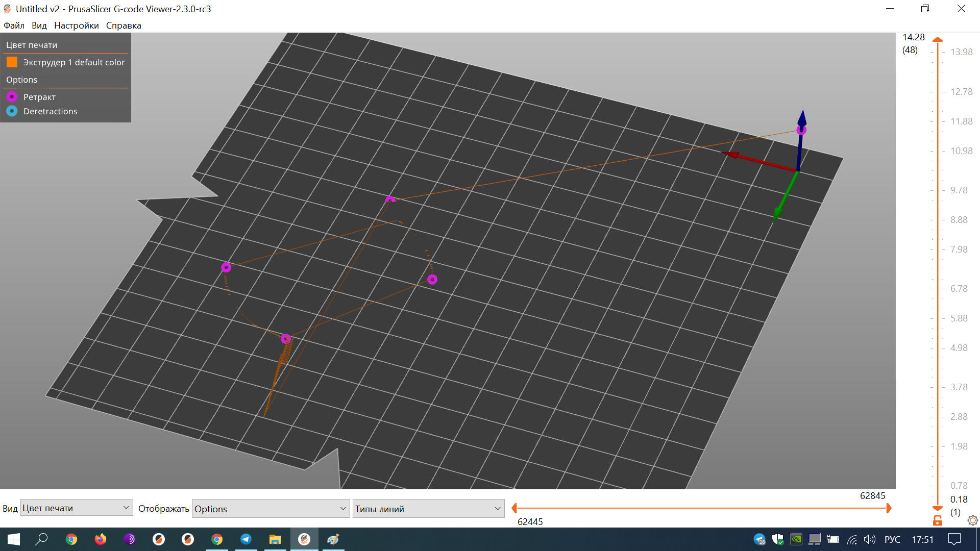The image size is (980, 551).
Task: Close the PrusaSlicer G-code Viewer window
Action: [961, 9]
